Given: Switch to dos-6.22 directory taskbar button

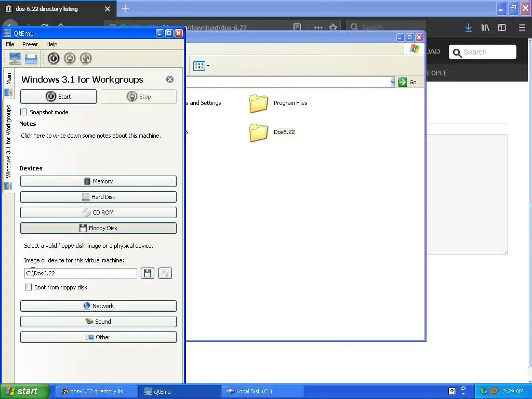Looking at the screenshot, I should pyautogui.click(x=96, y=392).
